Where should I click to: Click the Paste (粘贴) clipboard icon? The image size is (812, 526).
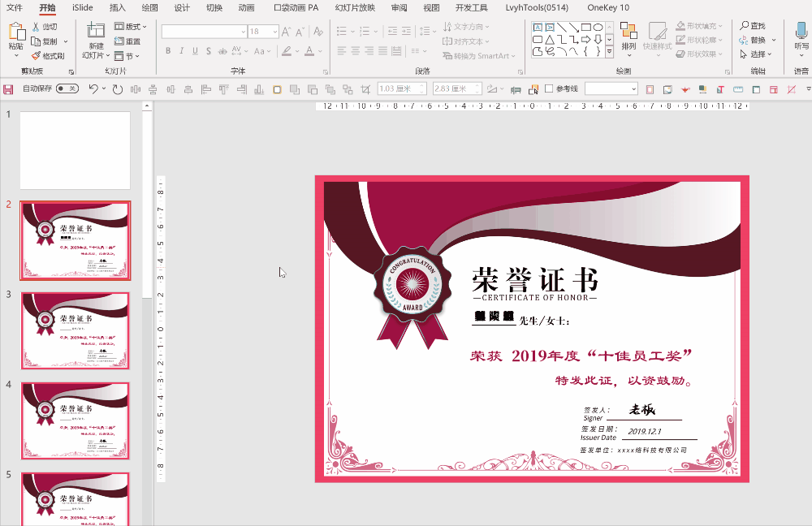click(16, 32)
